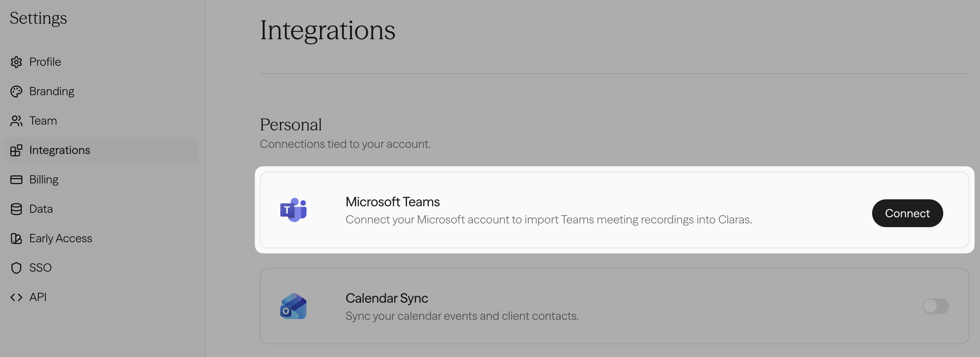This screenshot has width=980, height=357.
Task: Click the Microsoft Teams title text
Action: tap(393, 202)
